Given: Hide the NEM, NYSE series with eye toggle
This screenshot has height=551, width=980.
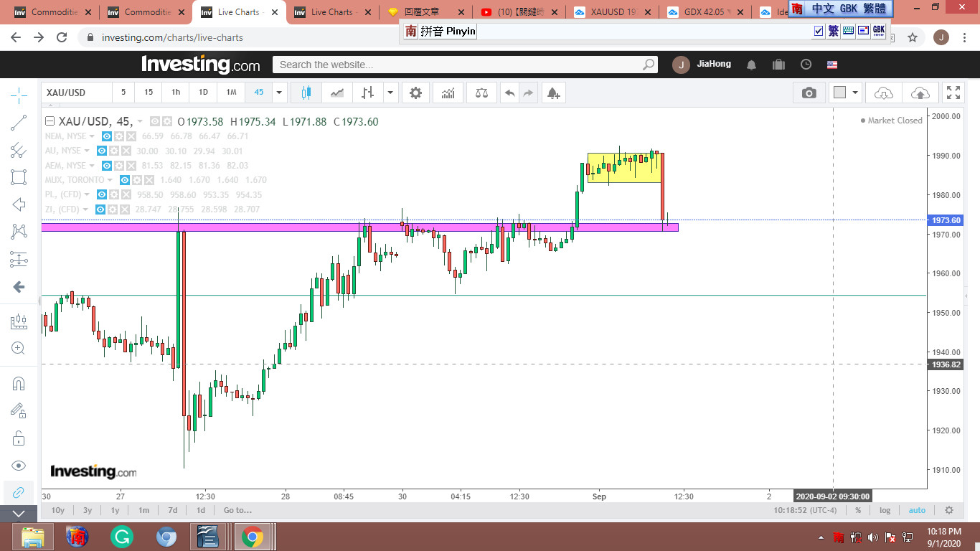Looking at the screenshot, I should (x=107, y=136).
